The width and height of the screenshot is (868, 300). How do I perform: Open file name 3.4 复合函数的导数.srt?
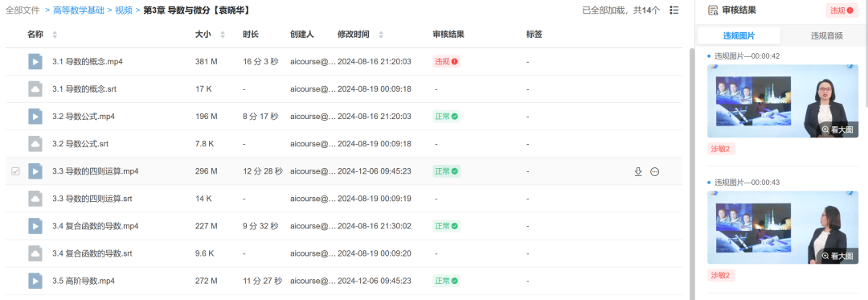pyautogui.click(x=92, y=253)
